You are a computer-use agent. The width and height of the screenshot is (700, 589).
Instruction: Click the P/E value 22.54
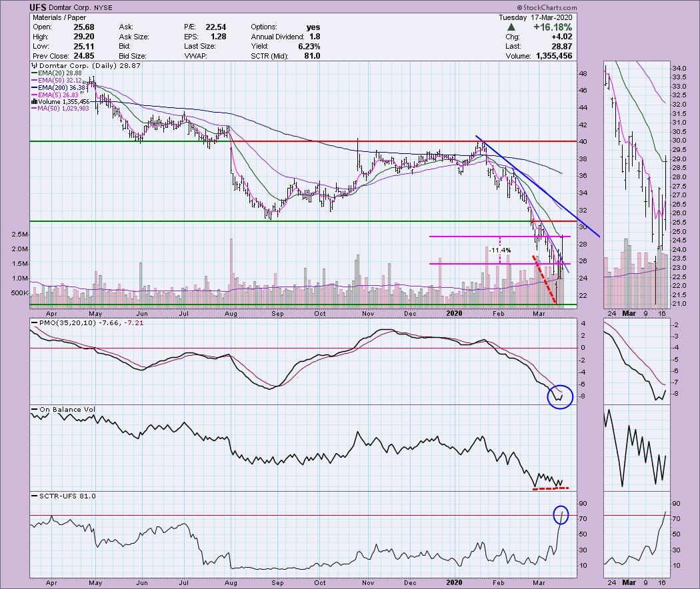point(215,27)
